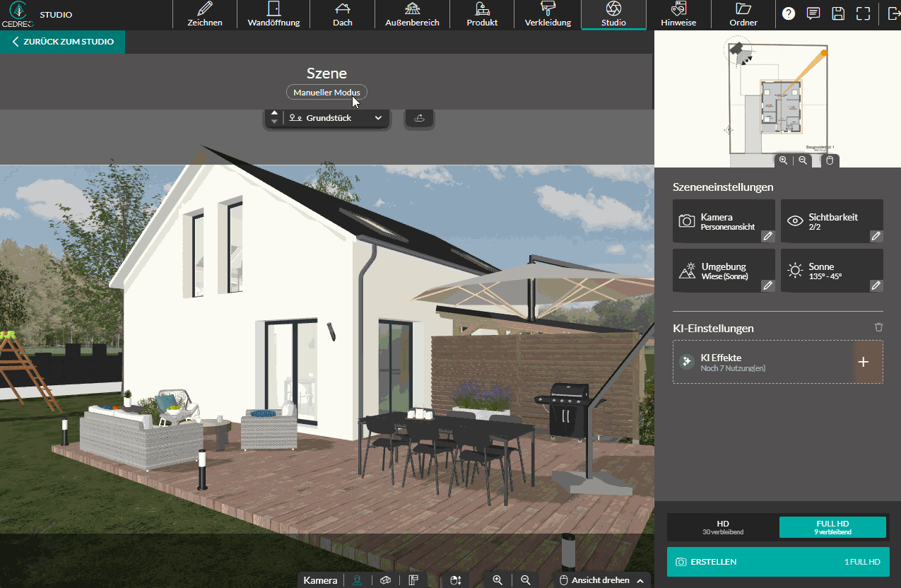Open the Grundstück level dropdown
Image resolution: width=901 pixels, height=588 pixels.
point(336,118)
